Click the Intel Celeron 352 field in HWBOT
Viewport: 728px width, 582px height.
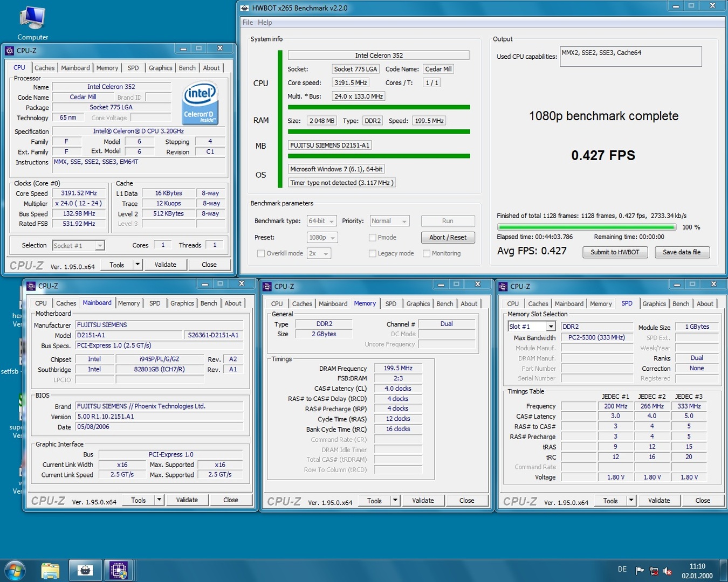pyautogui.click(x=379, y=55)
